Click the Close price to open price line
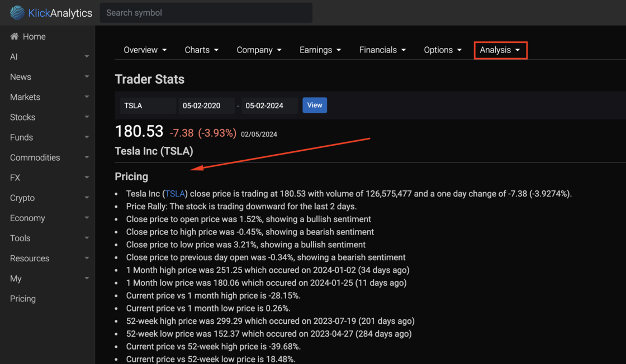Screen dimensions: 626x364 point(248,219)
